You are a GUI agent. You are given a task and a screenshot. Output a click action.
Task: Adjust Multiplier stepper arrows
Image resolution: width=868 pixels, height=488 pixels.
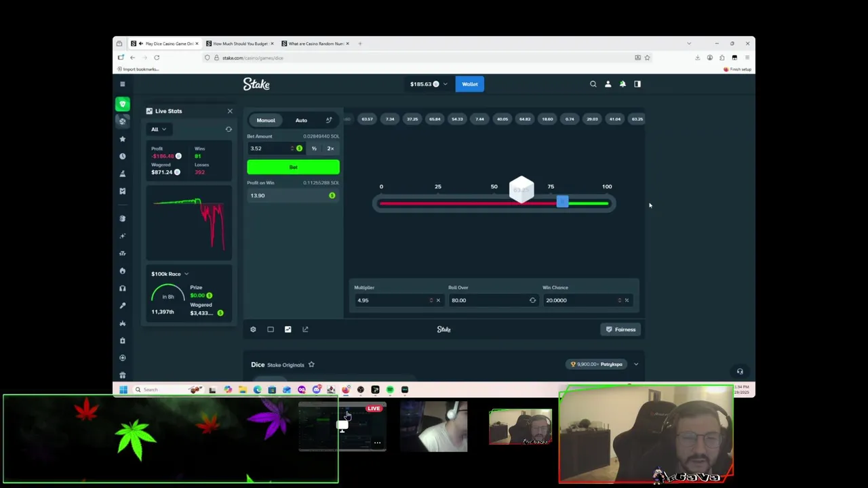431,300
